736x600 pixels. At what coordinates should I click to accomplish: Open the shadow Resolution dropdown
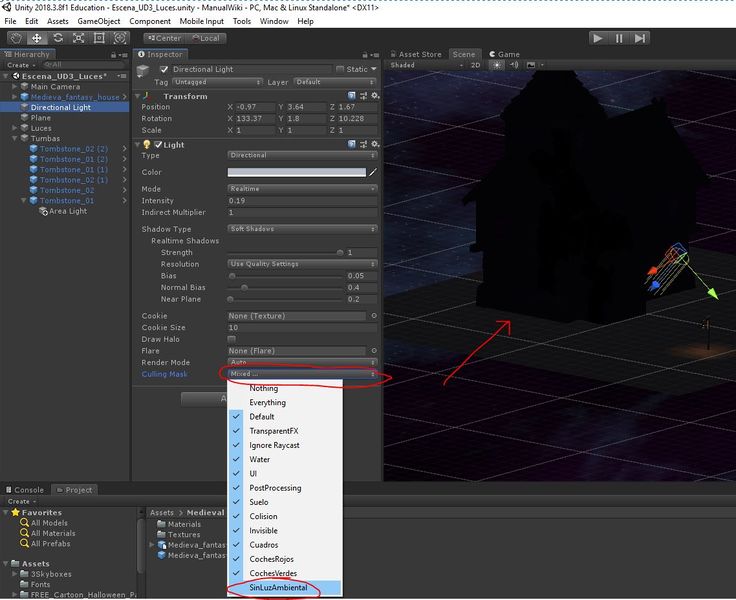(x=302, y=264)
